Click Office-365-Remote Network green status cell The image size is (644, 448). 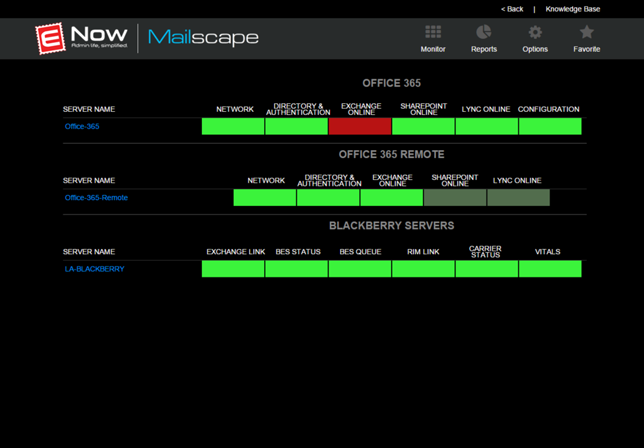pos(264,198)
